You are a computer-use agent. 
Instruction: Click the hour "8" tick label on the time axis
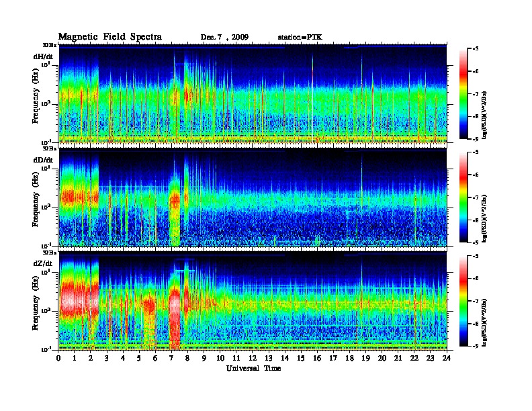coord(187,358)
